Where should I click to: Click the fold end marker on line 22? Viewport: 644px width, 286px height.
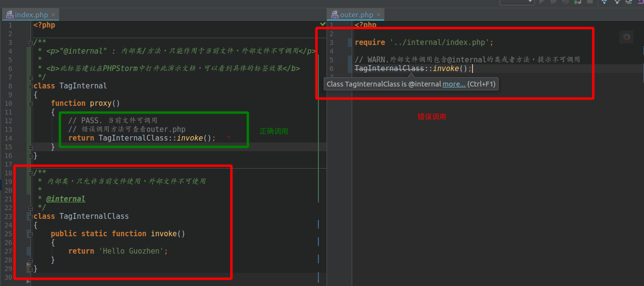coord(30,208)
